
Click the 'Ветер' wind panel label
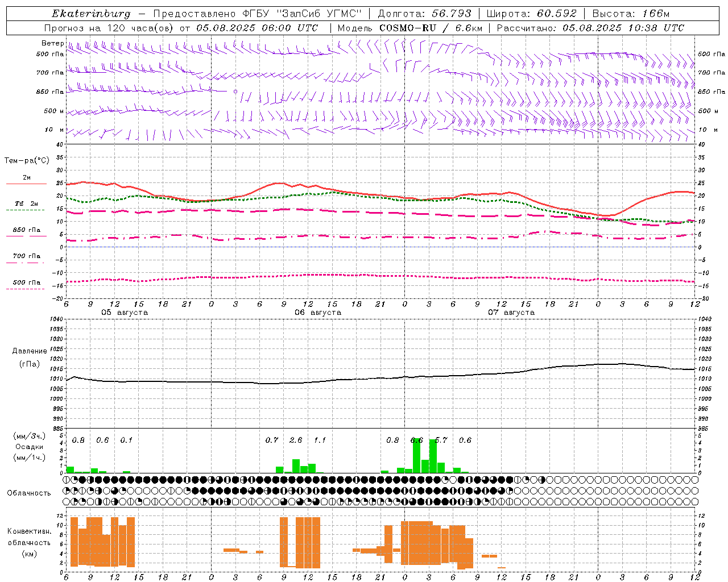coord(52,43)
